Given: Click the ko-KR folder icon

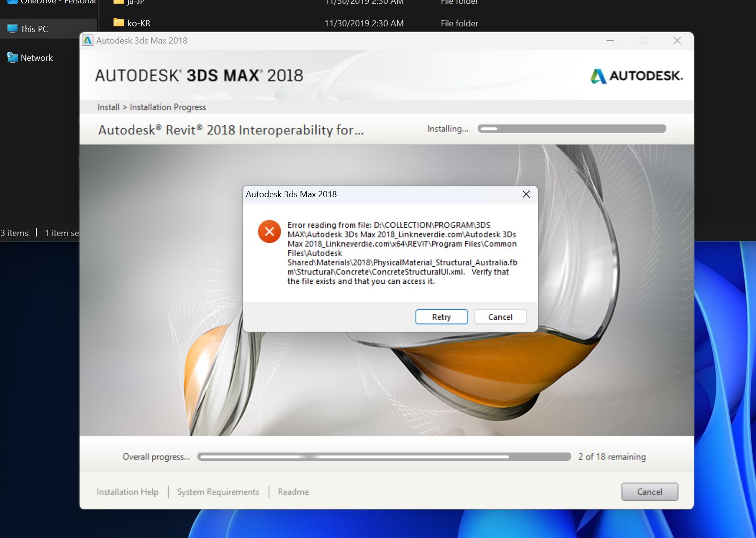Looking at the screenshot, I should click(x=119, y=22).
